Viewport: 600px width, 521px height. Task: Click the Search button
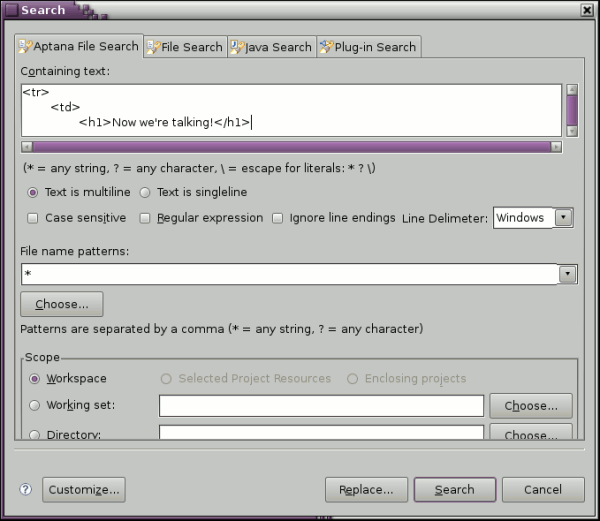pyautogui.click(x=455, y=490)
